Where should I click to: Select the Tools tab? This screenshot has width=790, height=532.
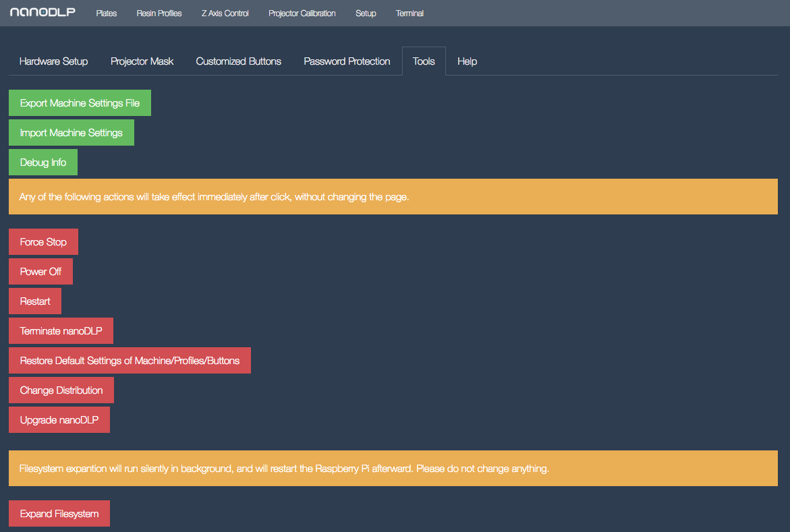pos(424,61)
